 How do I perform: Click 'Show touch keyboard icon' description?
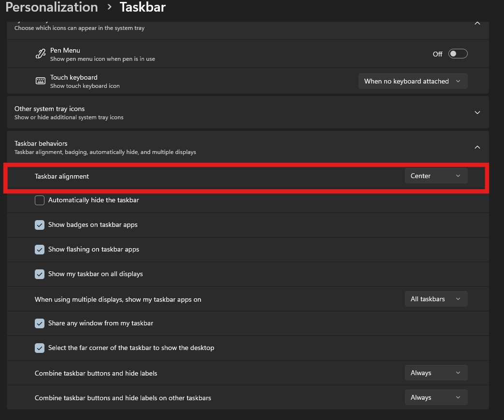pyautogui.click(x=85, y=86)
